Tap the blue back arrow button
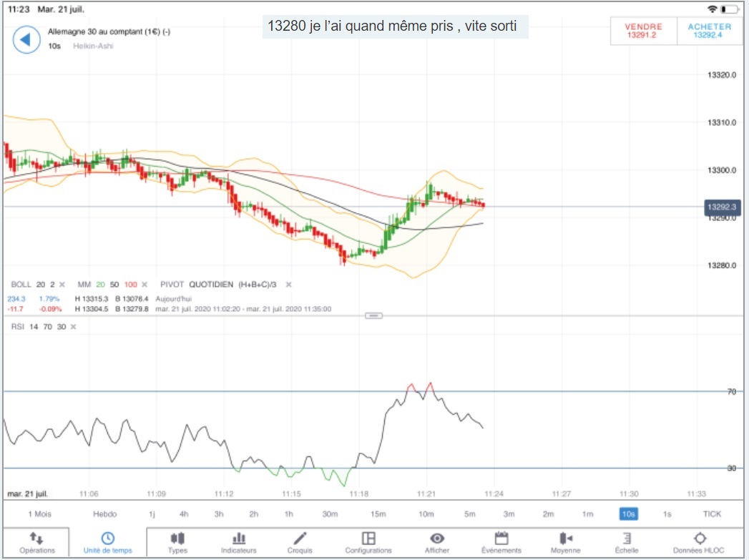The width and height of the screenshot is (749, 560). pyautogui.click(x=26, y=39)
